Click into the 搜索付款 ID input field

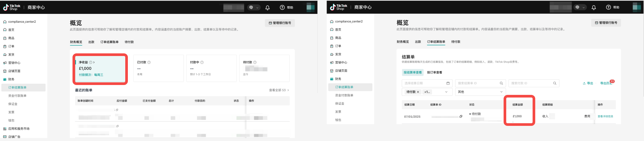(x=530, y=83)
